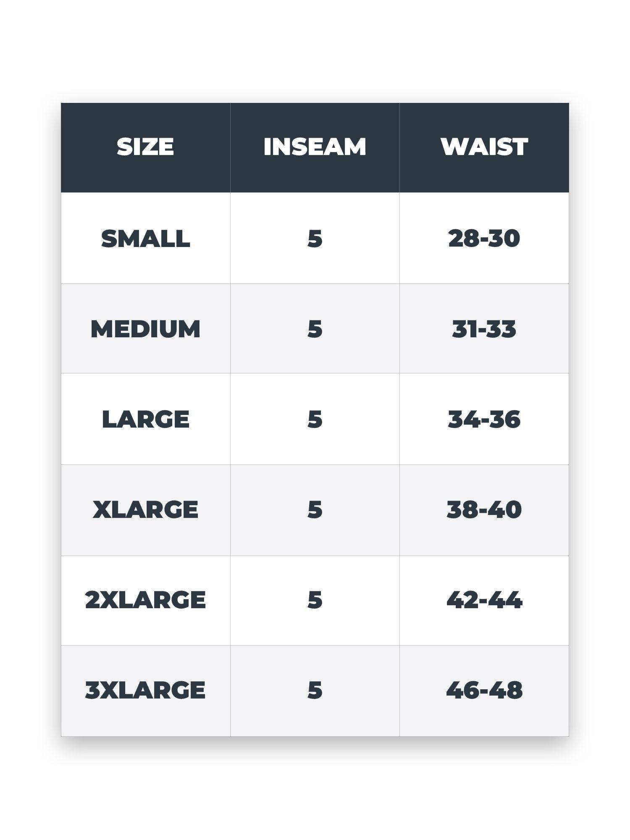
Task: Click the 42-44 waist value
Action: 484,600
